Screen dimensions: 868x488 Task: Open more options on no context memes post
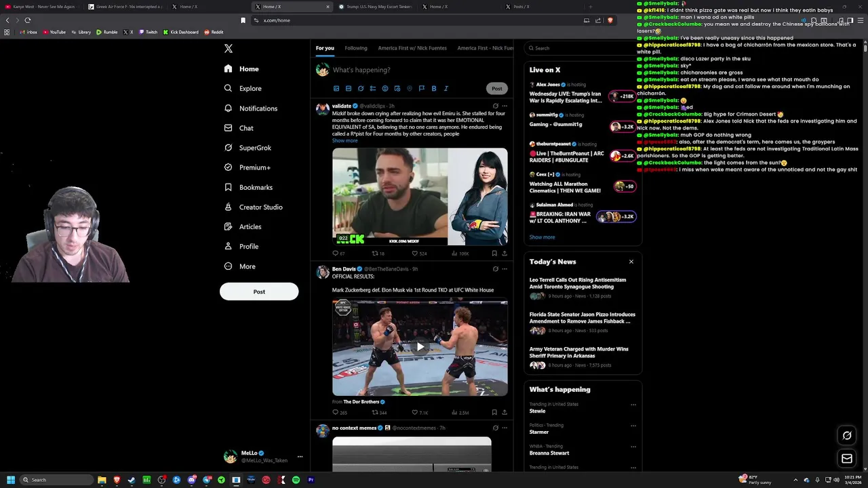click(x=504, y=428)
